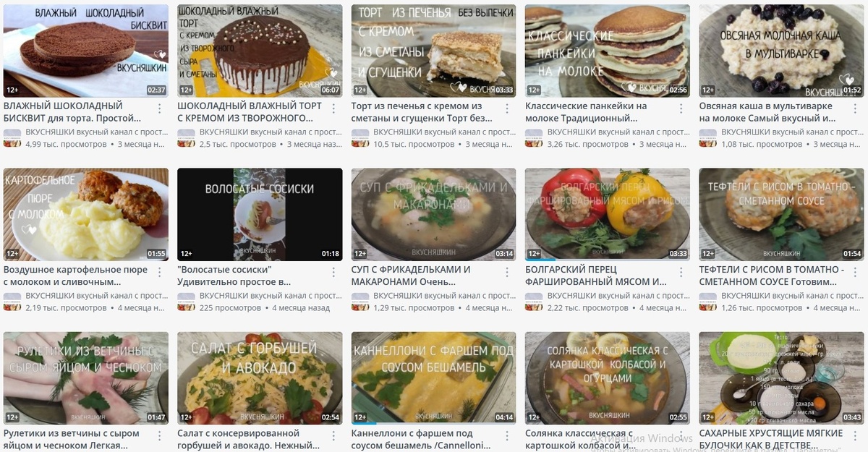868x452 pixels.
Task: Click the Каннеллони с фаршем video title
Action: click(422, 439)
